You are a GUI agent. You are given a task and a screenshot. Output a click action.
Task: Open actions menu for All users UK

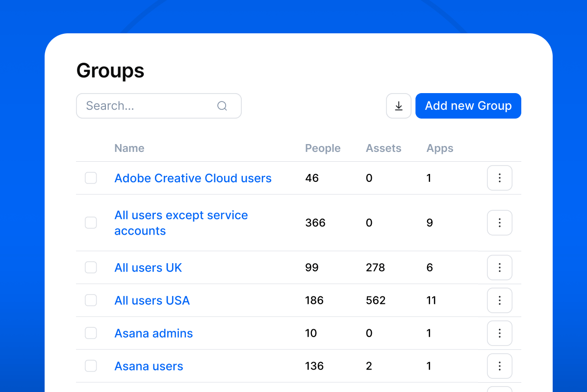[x=499, y=268]
